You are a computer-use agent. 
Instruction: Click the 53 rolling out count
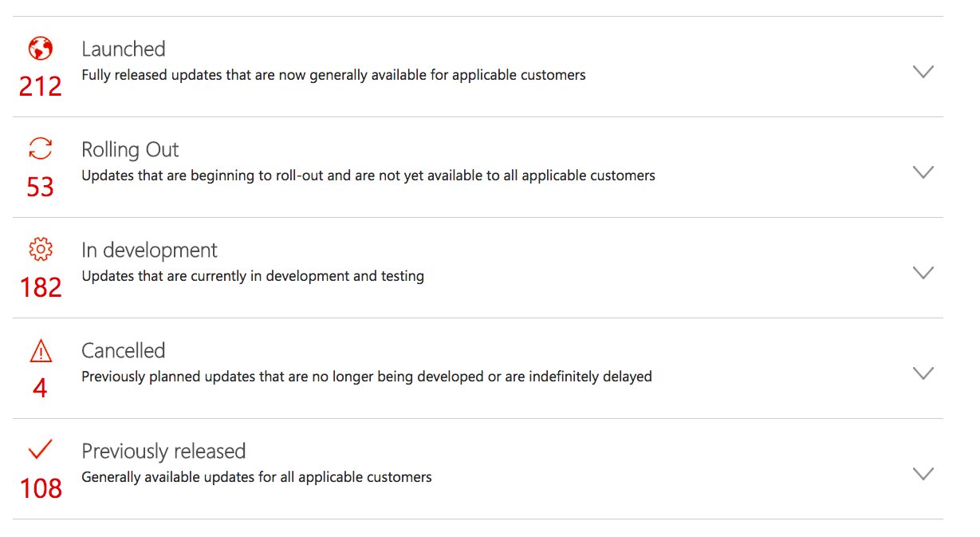click(x=41, y=187)
